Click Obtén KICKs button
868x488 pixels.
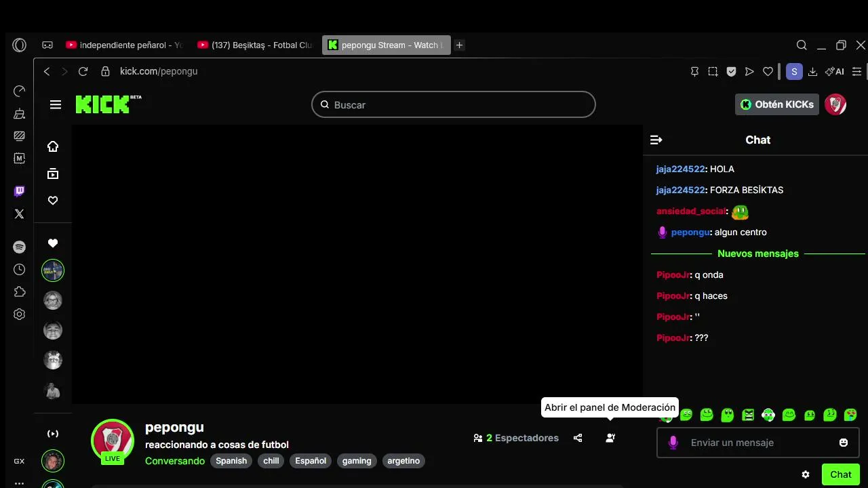tap(777, 104)
